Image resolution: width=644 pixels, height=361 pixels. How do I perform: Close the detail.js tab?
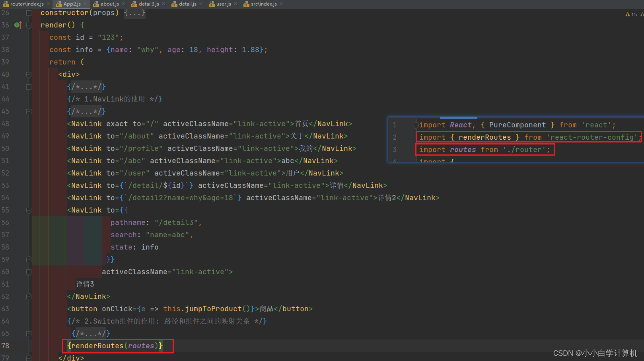pos(201,4)
